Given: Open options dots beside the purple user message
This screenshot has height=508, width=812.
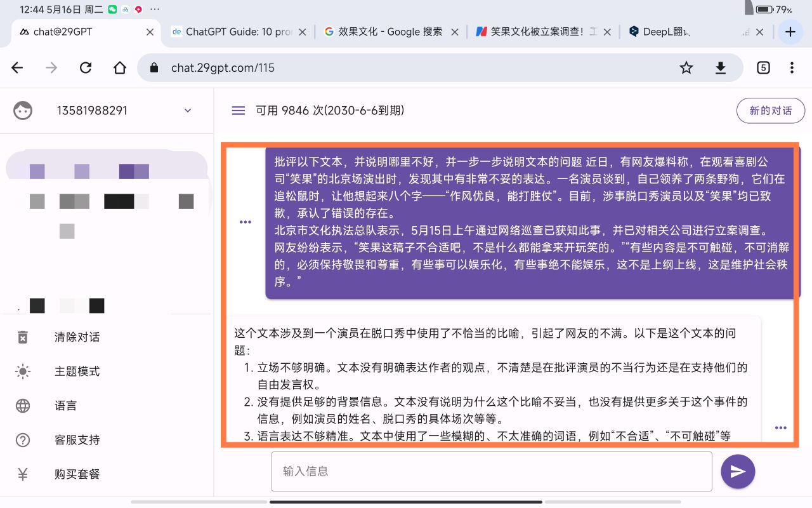Looking at the screenshot, I should (x=246, y=222).
